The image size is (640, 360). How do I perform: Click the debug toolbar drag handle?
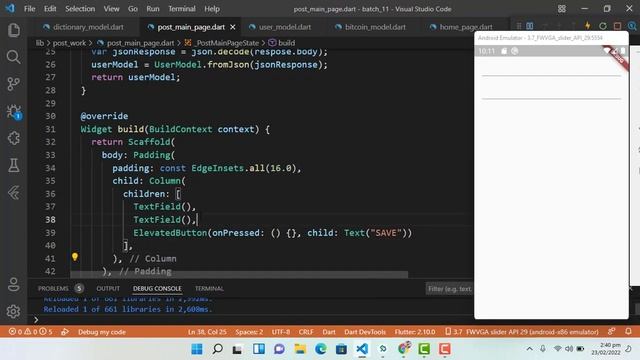pos(519,26)
